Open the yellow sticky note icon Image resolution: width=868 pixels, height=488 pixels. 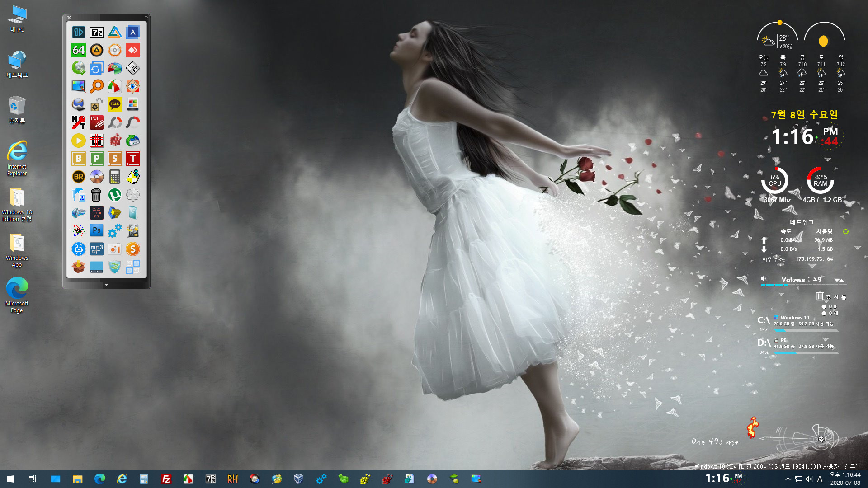coord(132,177)
